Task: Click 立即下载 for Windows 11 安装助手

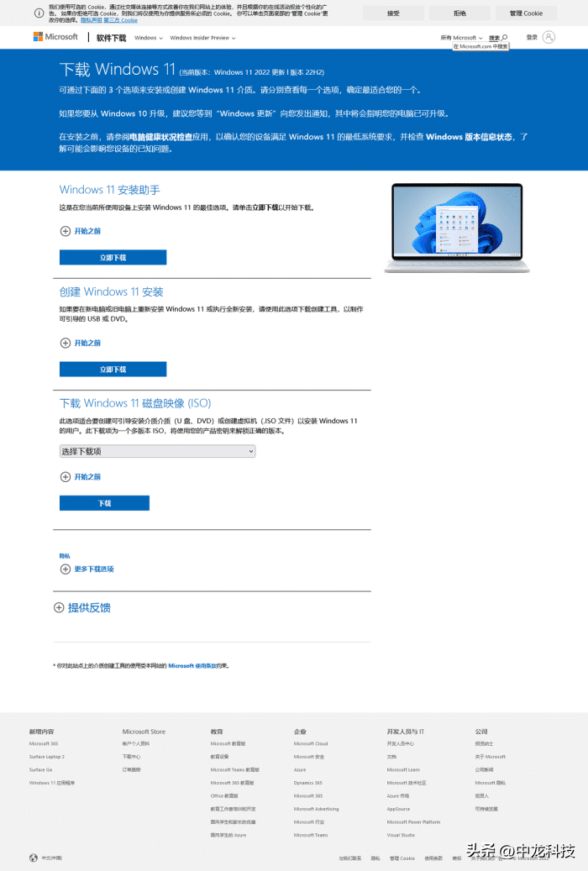Action: (113, 257)
